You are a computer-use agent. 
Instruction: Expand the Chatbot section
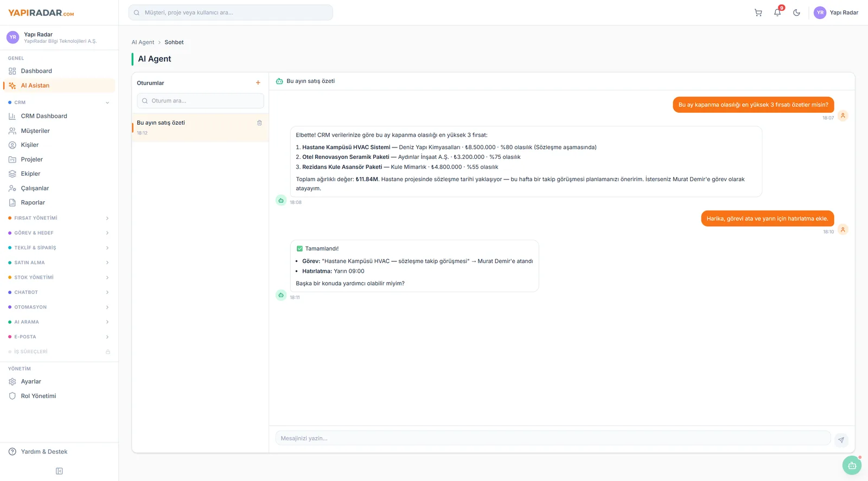pyautogui.click(x=59, y=292)
